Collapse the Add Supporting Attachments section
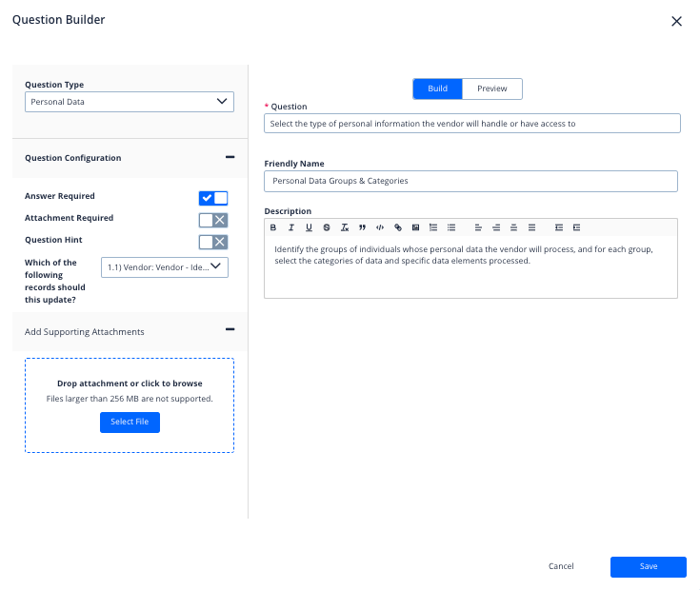This screenshot has width=700, height=590. click(230, 330)
